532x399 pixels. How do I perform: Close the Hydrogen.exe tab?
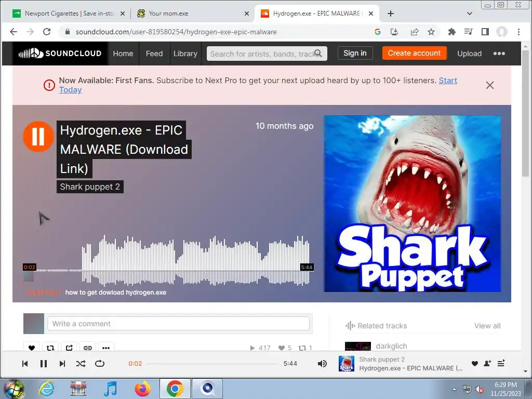tap(371, 14)
